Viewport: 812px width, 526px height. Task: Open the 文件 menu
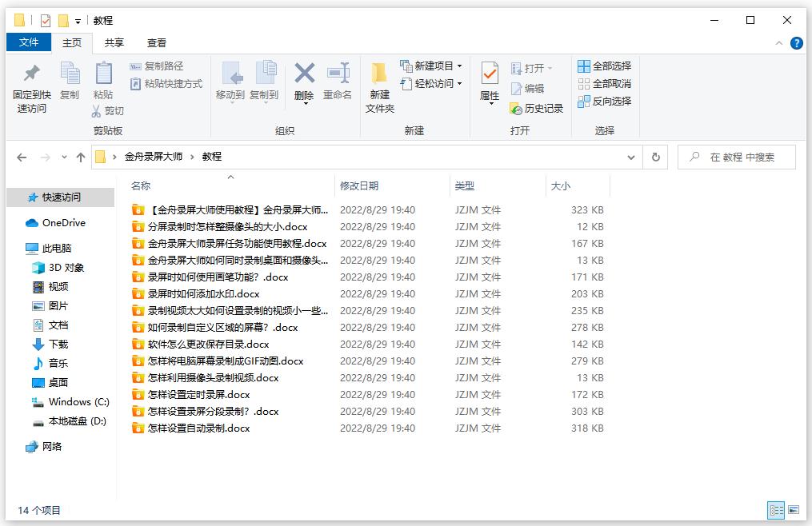(x=28, y=42)
